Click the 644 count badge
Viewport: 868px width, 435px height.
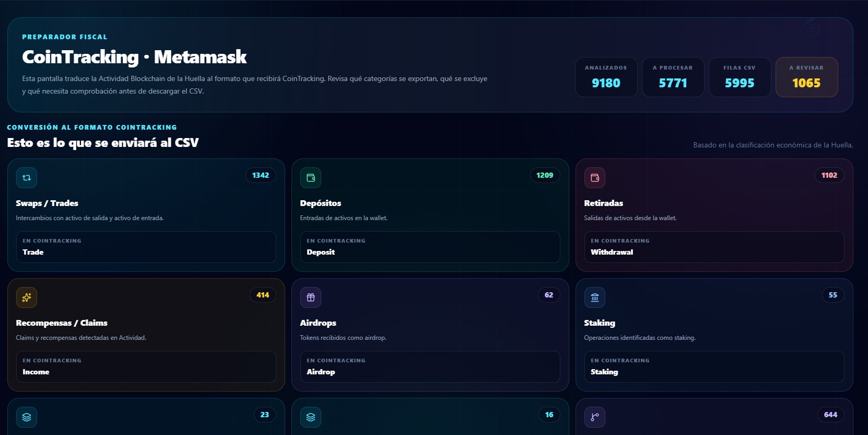830,415
